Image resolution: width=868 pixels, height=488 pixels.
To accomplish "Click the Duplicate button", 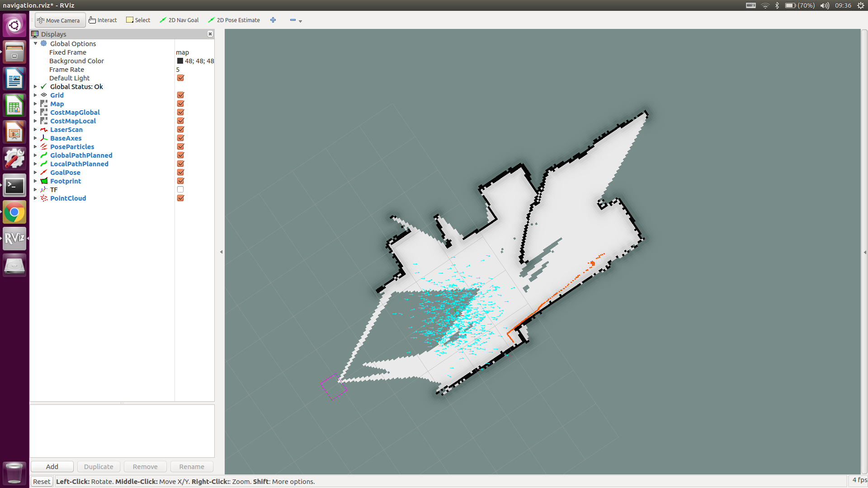I will tap(99, 466).
